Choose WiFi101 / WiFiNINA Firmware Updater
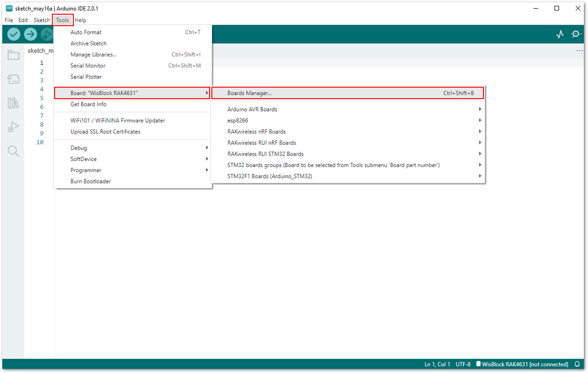This screenshot has width=588, height=373. 133,121
